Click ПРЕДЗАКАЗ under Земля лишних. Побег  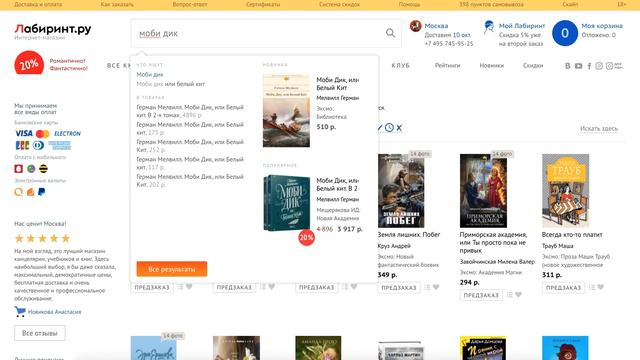[x=398, y=287]
